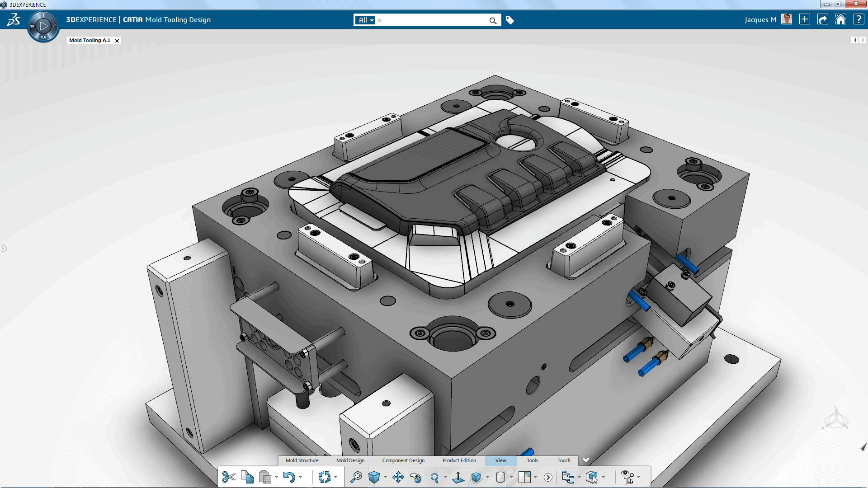Select the Mold Design tab
Screen dimensions: 868x488
pyautogui.click(x=350, y=460)
